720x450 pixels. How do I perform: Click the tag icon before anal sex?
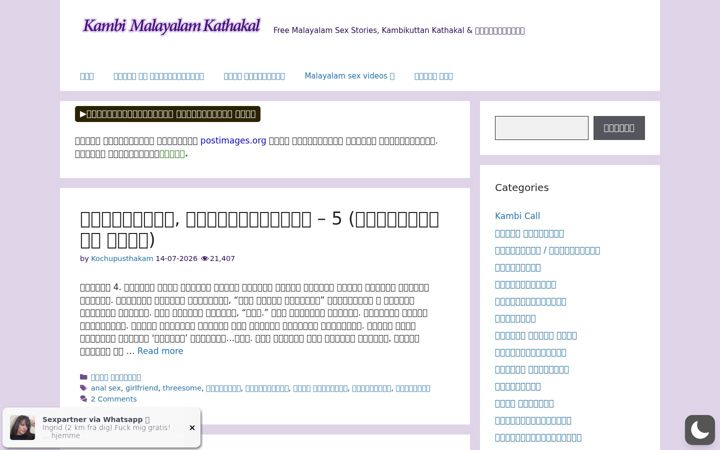coord(84,388)
